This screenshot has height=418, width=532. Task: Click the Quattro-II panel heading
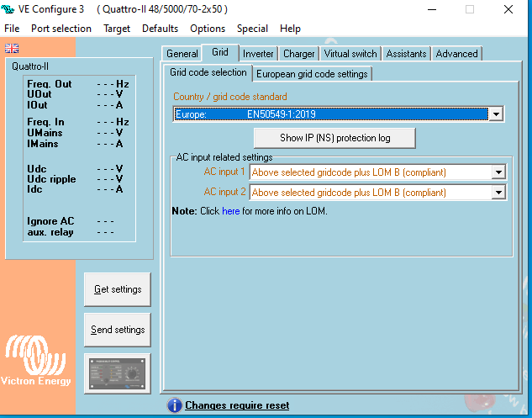point(30,66)
